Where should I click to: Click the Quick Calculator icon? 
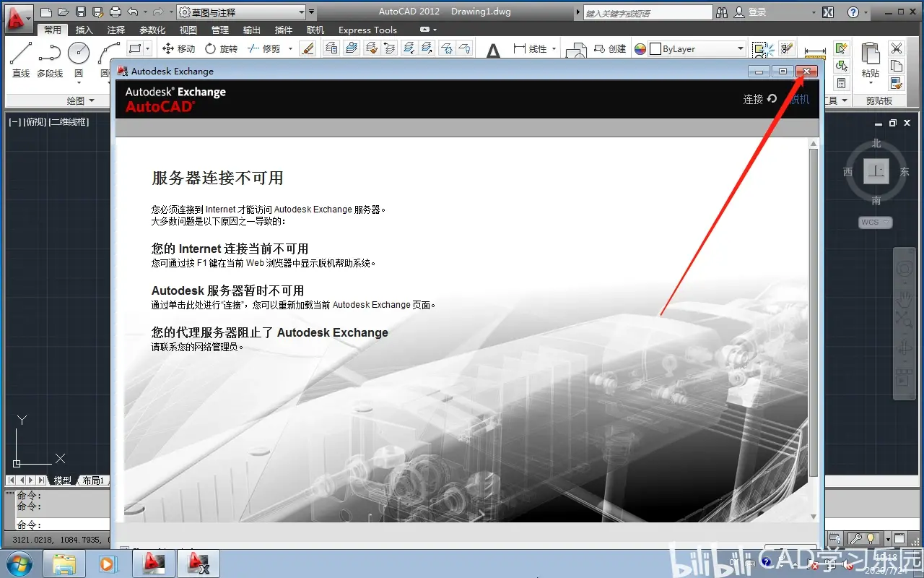tap(841, 84)
